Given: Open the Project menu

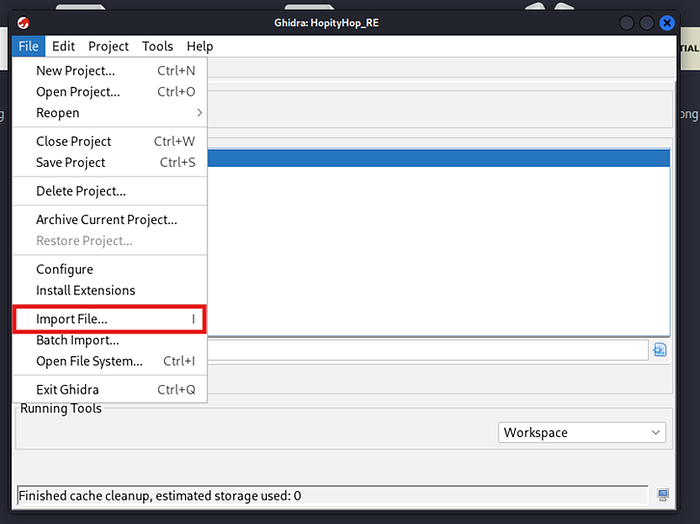Looking at the screenshot, I should (108, 46).
